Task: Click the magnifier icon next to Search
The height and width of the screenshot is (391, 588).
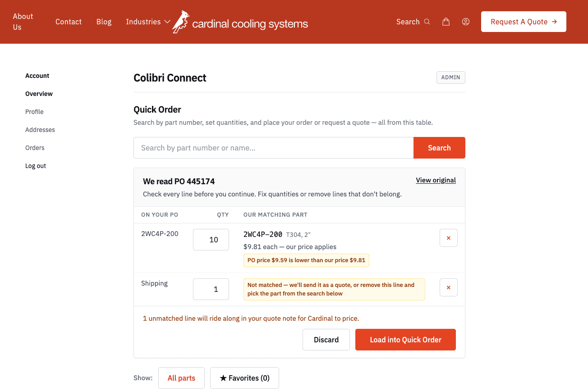Action: pos(427,22)
